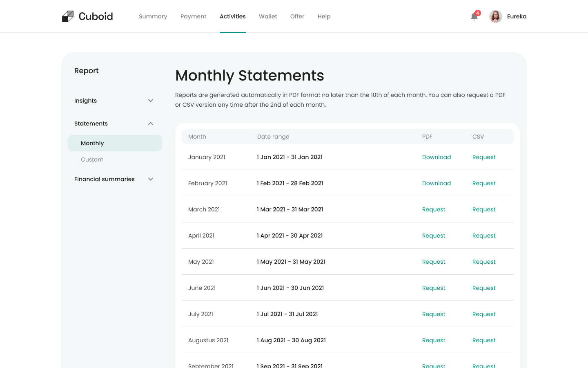
Task: Open notifications via the bell icon
Action: click(x=474, y=17)
